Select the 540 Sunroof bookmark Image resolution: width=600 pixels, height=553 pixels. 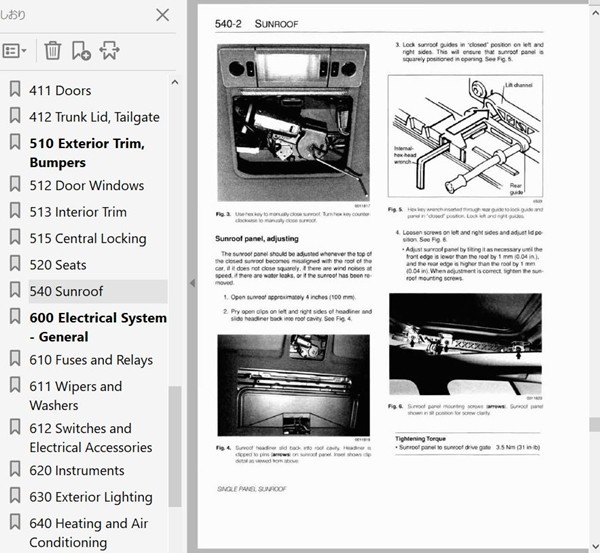pyautogui.click(x=98, y=291)
